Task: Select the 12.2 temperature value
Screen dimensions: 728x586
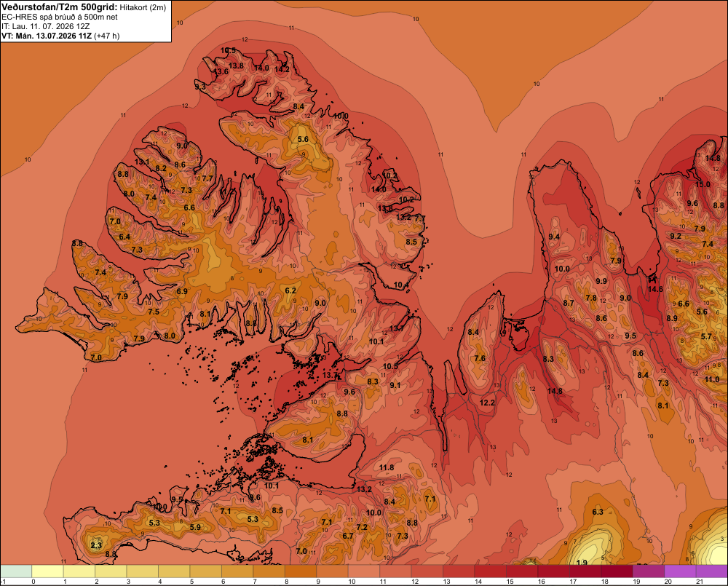Action: 487,403
